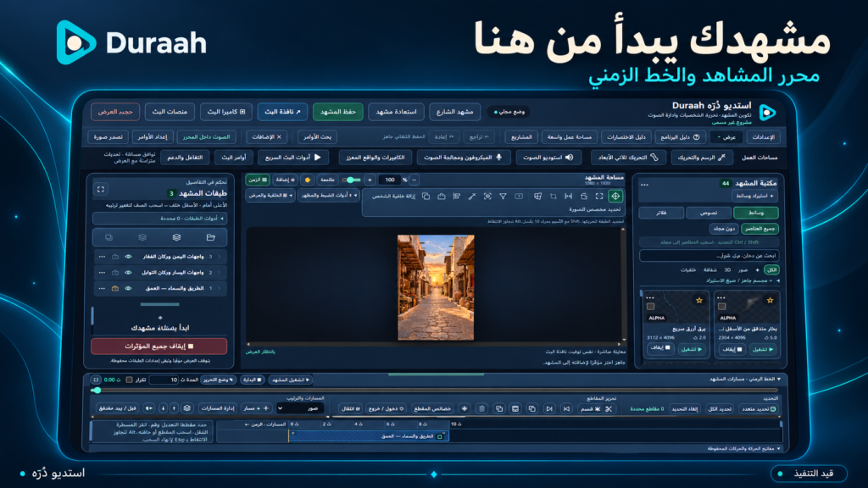Open استوديو الصوت workspace
868x488 pixels.
(548, 158)
